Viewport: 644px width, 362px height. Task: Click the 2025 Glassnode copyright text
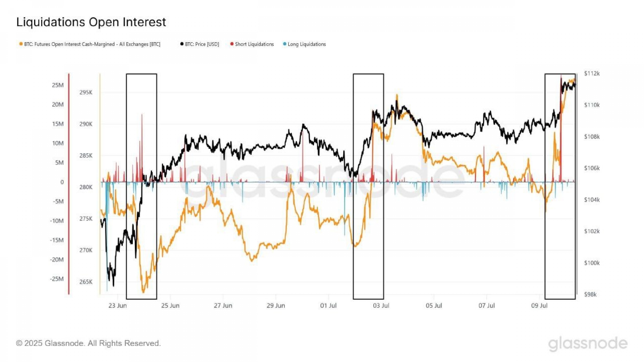click(x=89, y=343)
